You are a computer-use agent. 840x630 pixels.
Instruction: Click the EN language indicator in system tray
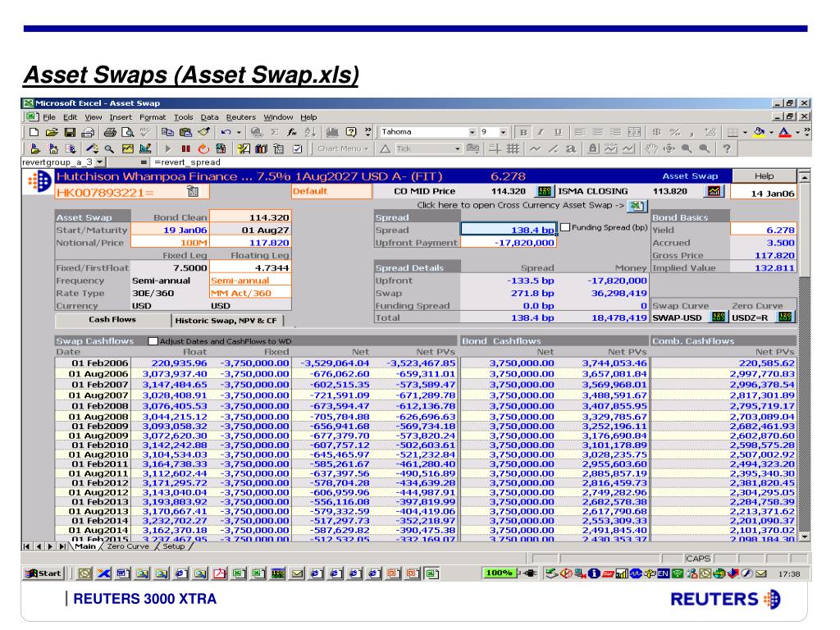(663, 573)
